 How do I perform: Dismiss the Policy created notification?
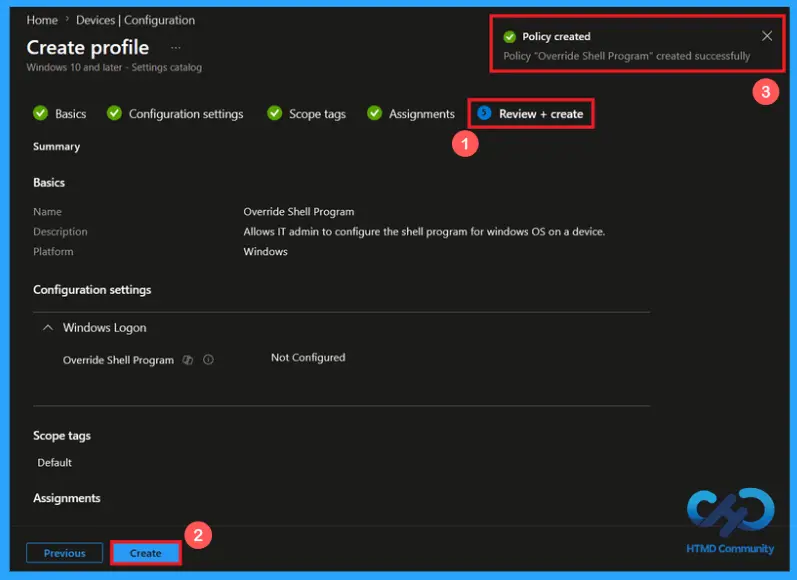point(767,36)
